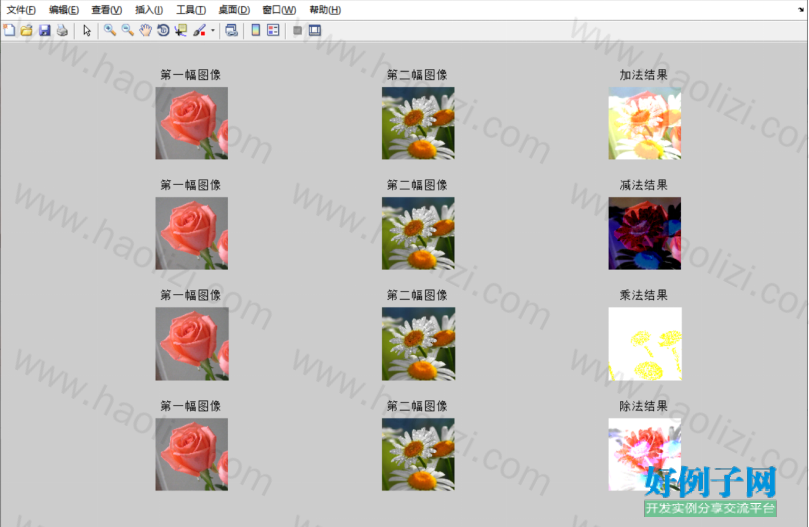Viewport: 809px width, 527px height.
Task: Select the daisy image beside the 乘法结果 row
Action: [x=418, y=344]
